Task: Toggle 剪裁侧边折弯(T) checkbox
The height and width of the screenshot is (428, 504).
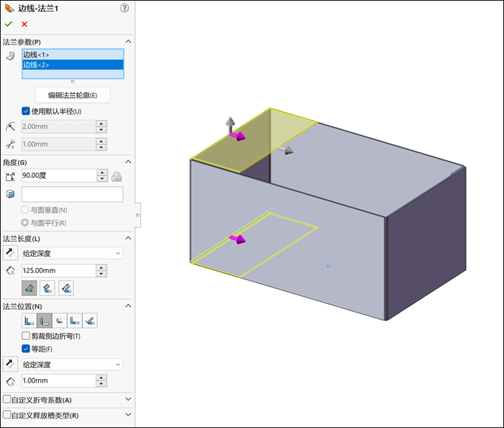Action: 26,336
